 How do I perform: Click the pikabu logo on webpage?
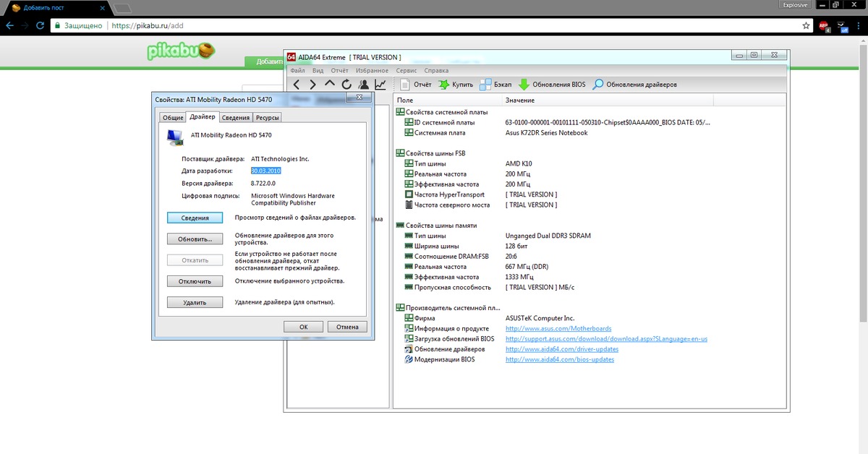(x=181, y=51)
